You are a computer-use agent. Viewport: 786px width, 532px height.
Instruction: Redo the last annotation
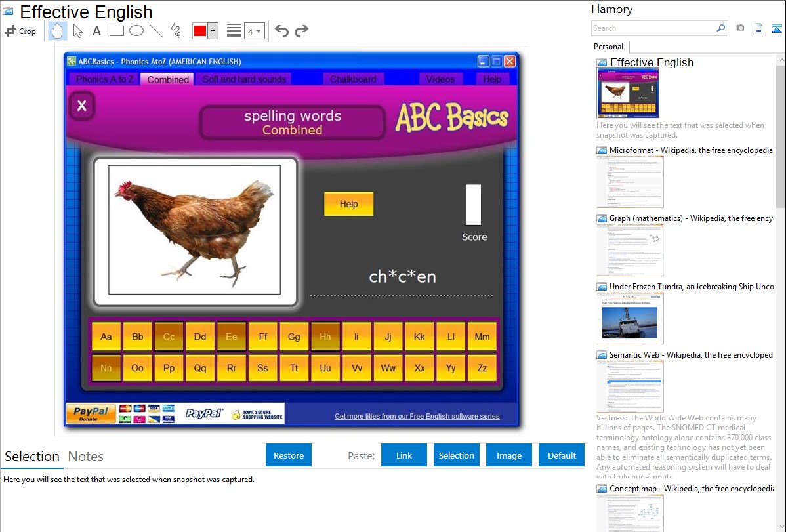click(301, 31)
